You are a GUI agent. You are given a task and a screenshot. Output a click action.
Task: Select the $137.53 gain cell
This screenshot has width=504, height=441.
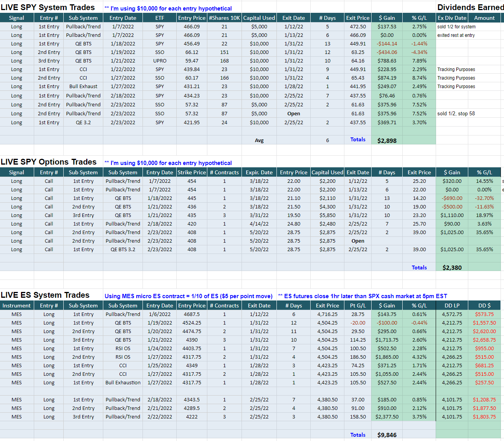tap(387, 27)
